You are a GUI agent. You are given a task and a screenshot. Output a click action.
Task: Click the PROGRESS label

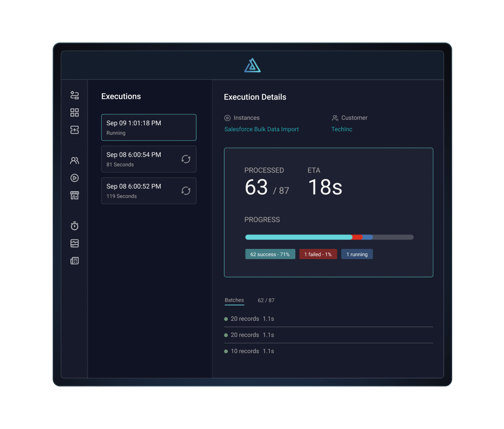tap(262, 220)
